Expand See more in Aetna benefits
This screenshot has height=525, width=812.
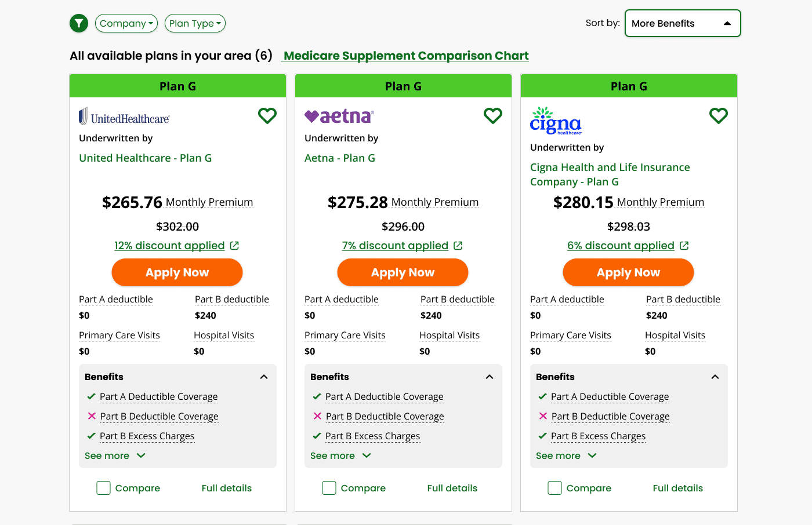pyautogui.click(x=340, y=455)
